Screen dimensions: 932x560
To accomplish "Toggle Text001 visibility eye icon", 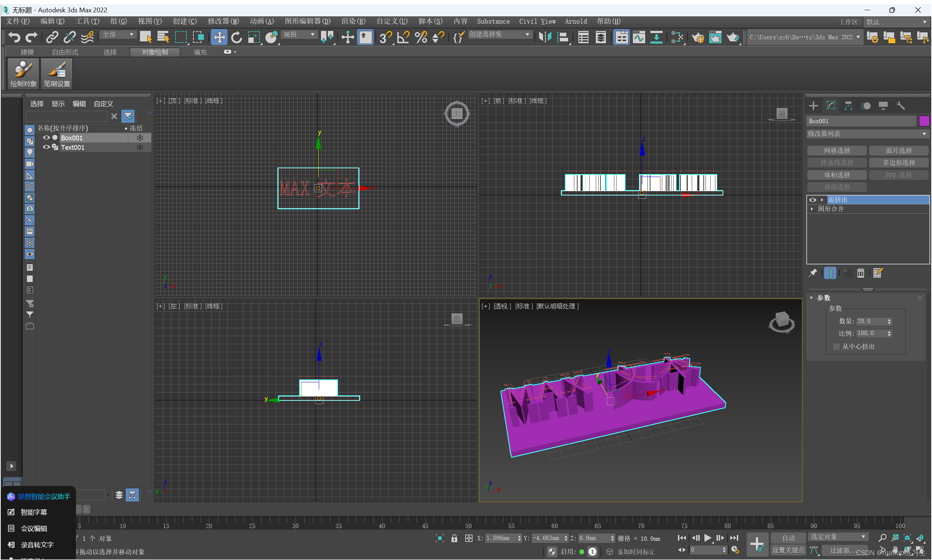I will coord(47,147).
